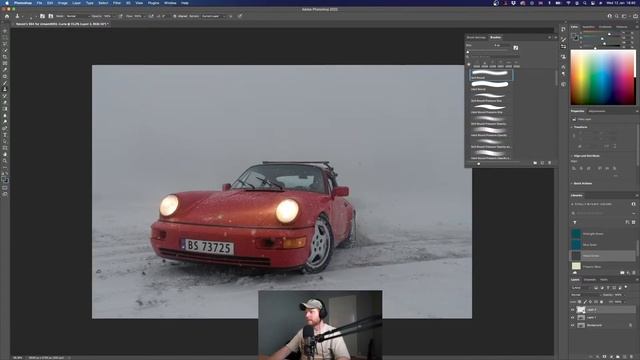
Task: Select the Eraser tool
Action: click(x=5, y=102)
